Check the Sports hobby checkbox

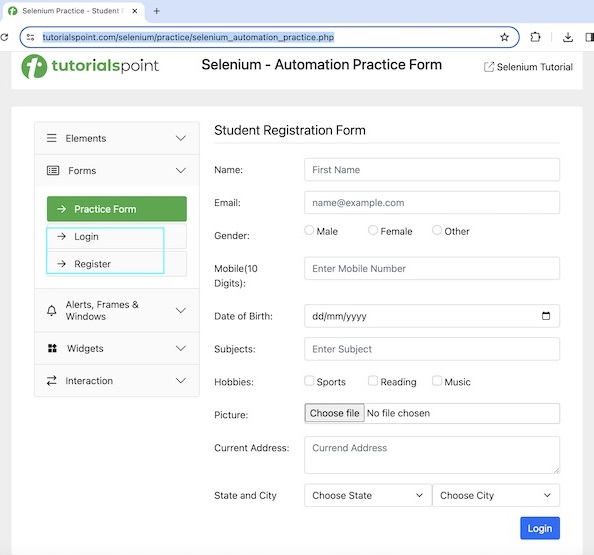309,381
